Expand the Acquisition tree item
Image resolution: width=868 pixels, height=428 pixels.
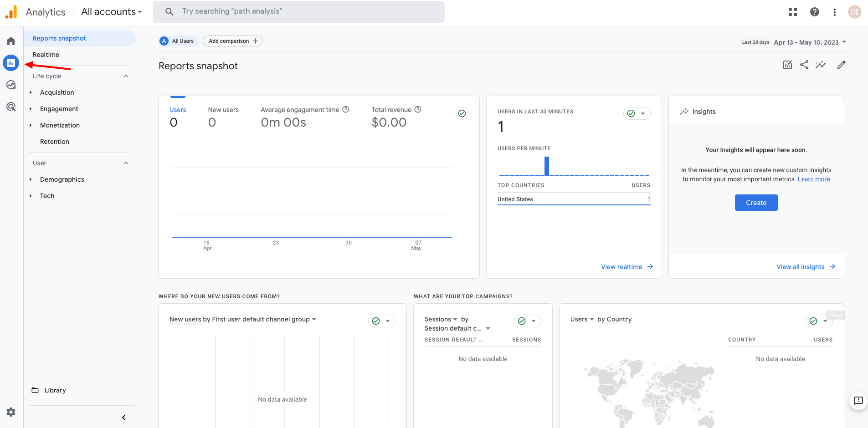click(x=31, y=92)
